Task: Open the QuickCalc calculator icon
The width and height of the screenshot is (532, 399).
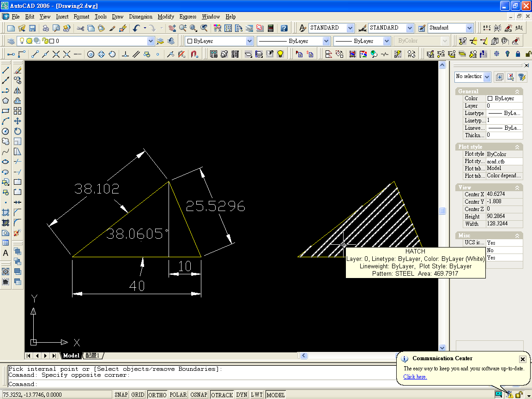Action: (x=271, y=28)
